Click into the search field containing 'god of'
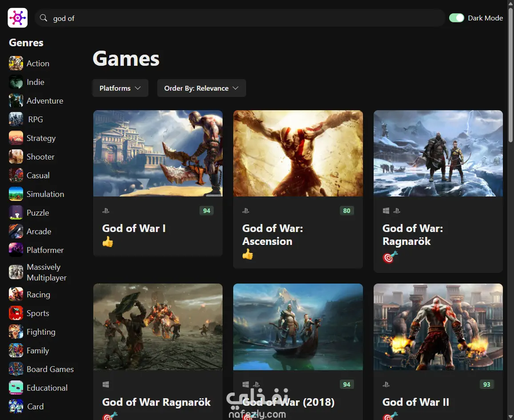The height and width of the screenshot is (420, 514). click(240, 18)
